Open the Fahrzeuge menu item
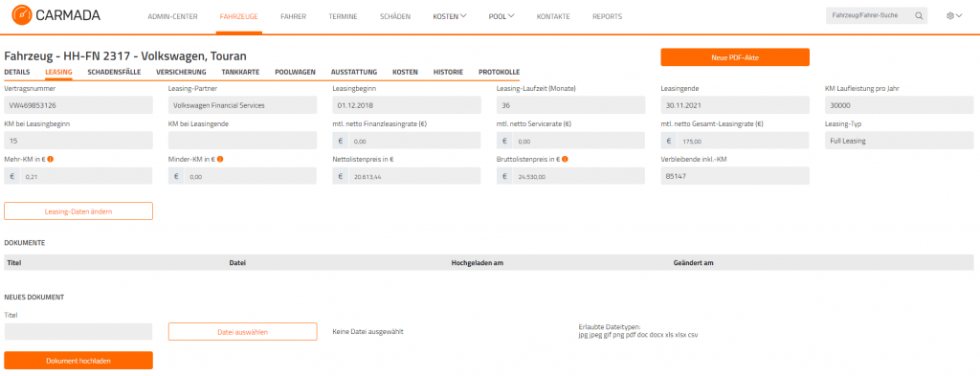 pyautogui.click(x=238, y=17)
